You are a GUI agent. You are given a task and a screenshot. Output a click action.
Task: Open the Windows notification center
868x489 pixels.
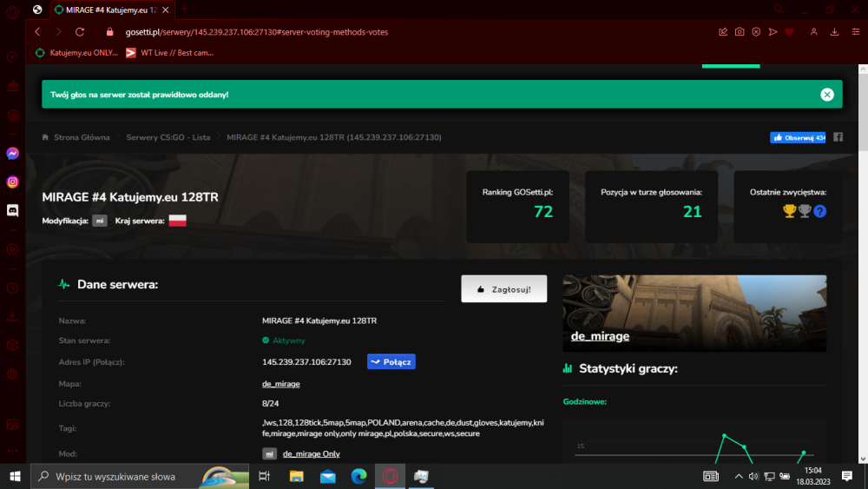[847, 476]
